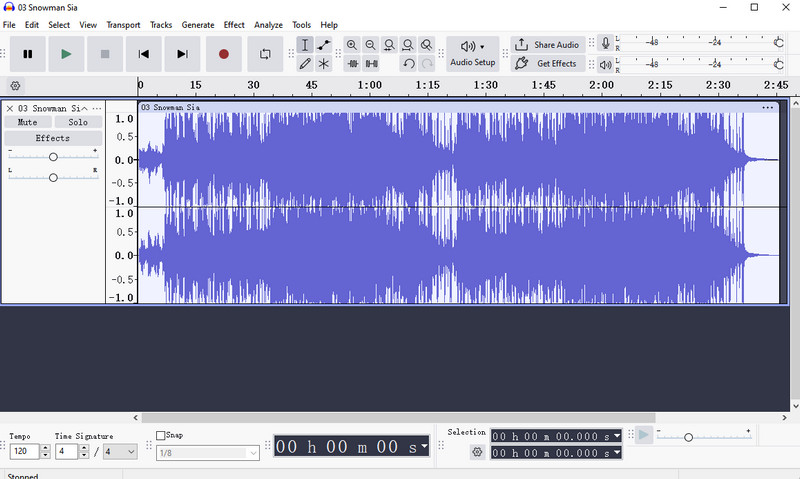This screenshot has height=479, width=800.
Task: Toggle the Loop button
Action: pyautogui.click(x=265, y=54)
